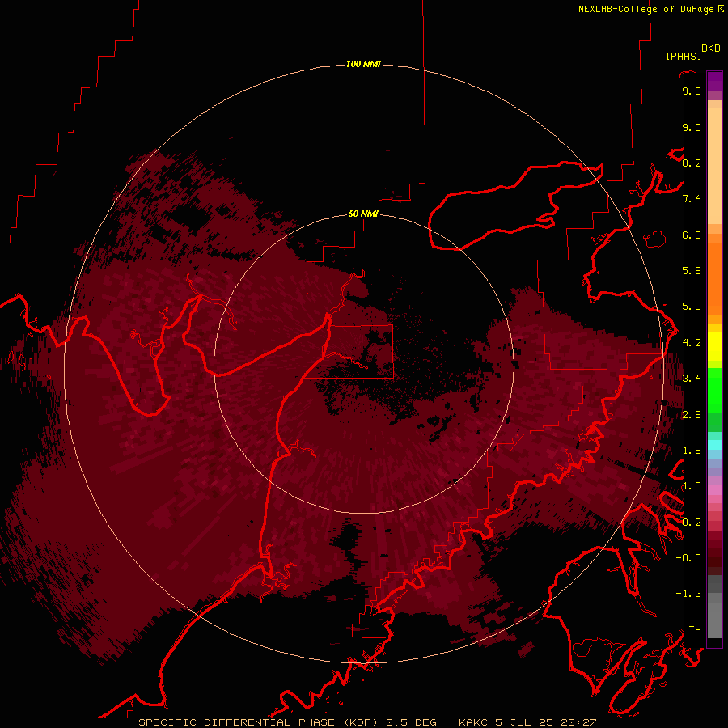Click the [PHAS] units label
Image resolution: width=728 pixels, height=728 pixels.
[684, 56]
